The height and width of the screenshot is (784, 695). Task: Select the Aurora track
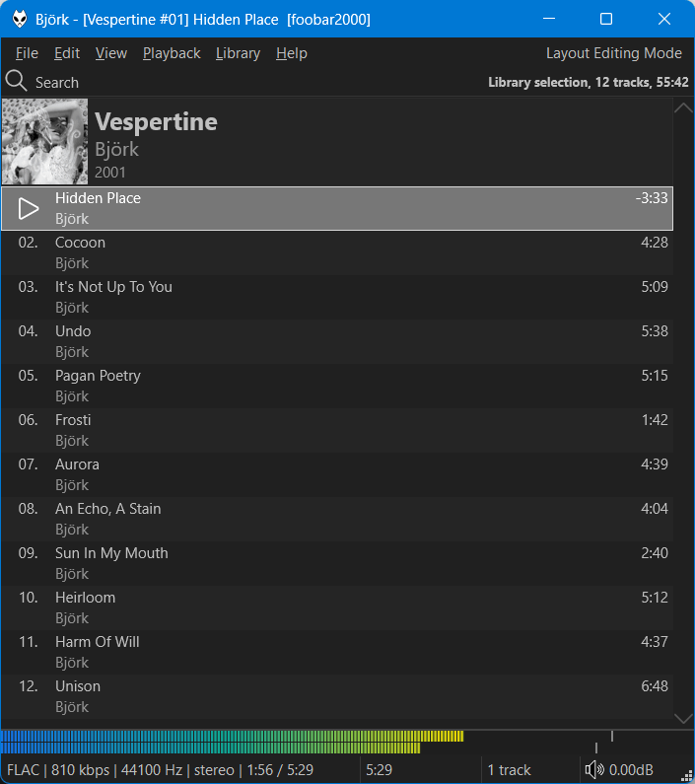click(337, 474)
